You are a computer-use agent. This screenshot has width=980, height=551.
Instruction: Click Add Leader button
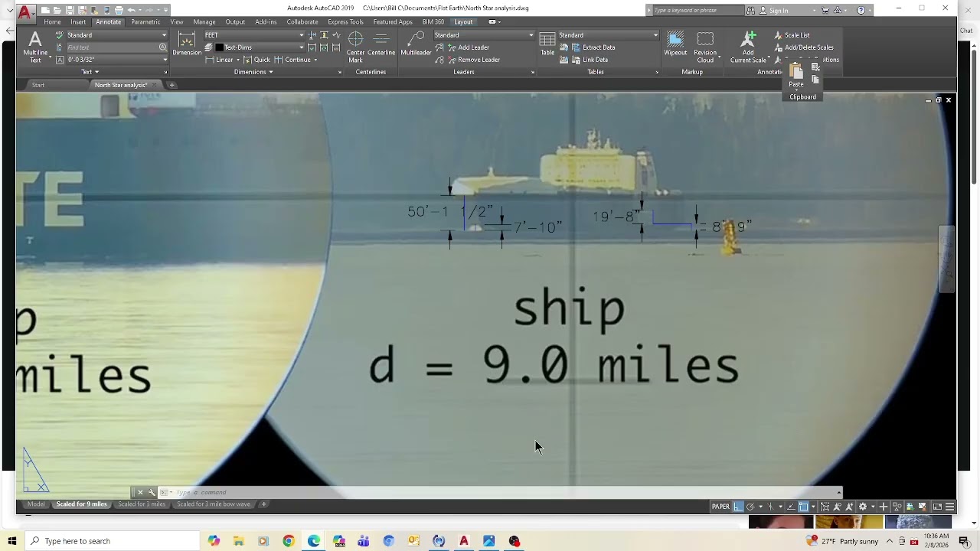click(x=467, y=47)
